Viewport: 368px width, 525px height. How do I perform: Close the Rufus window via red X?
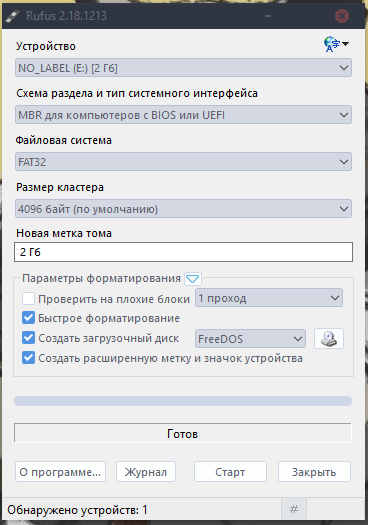[x=342, y=16]
